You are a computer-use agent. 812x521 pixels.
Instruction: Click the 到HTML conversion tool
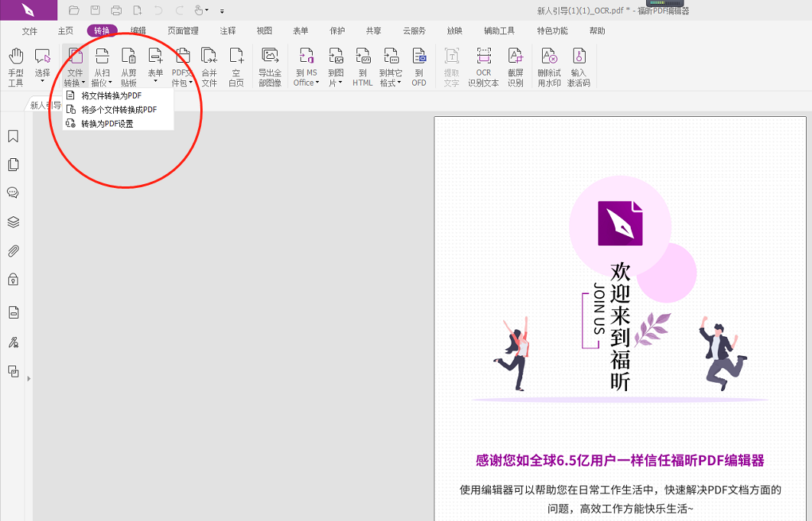point(362,64)
